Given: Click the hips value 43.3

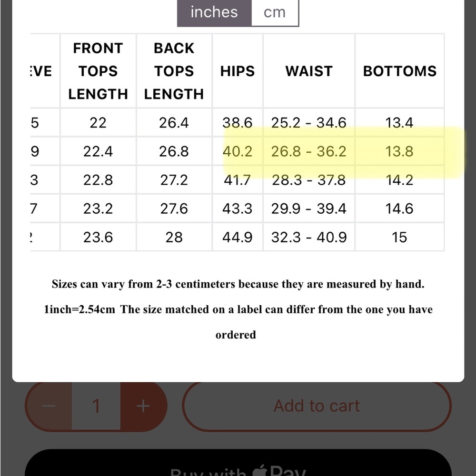Looking at the screenshot, I should click(x=238, y=208).
